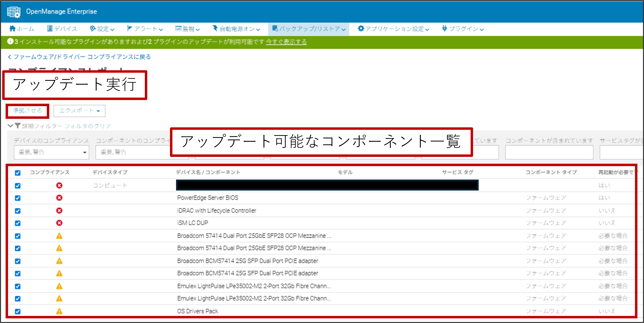Screen dimensions: 644x323
Task: Click critical status icon for PowerEdge Server BIOS
Action: tap(59, 198)
